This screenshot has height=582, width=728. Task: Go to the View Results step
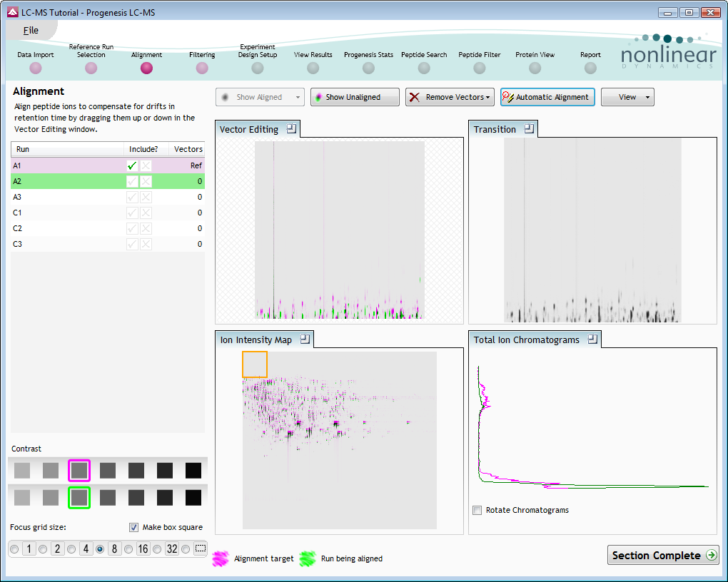coord(313,68)
